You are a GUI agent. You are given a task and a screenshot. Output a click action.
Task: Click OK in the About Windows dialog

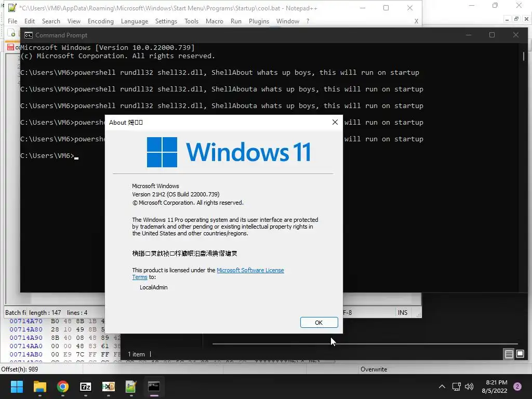pos(319,322)
